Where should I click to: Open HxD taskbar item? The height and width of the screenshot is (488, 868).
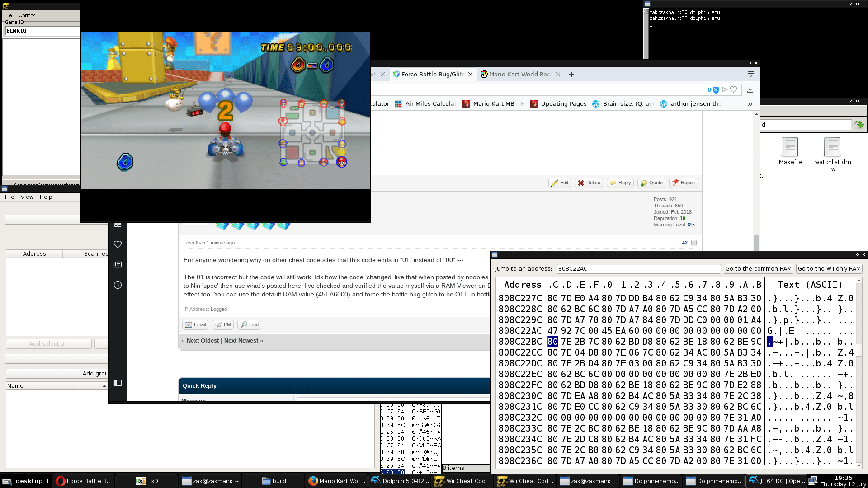(x=147, y=481)
